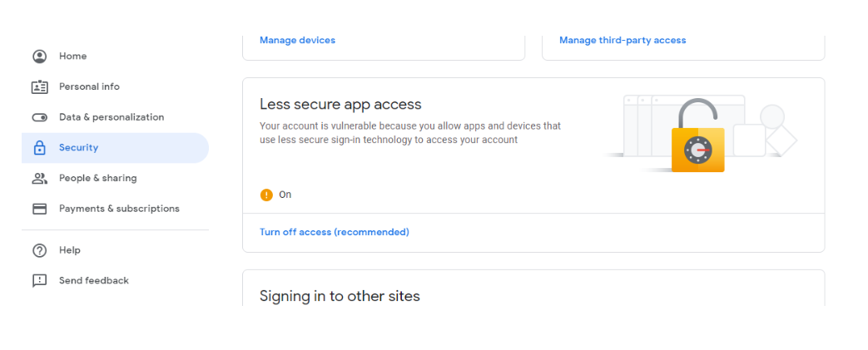Click the open padlock illustration

click(697, 136)
